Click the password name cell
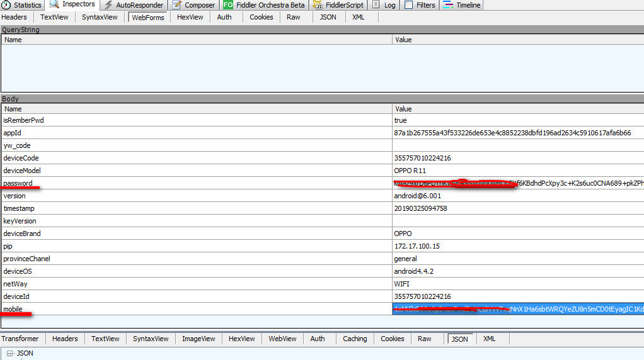Image resolution: width=644 pixels, height=360 pixels. [197, 183]
